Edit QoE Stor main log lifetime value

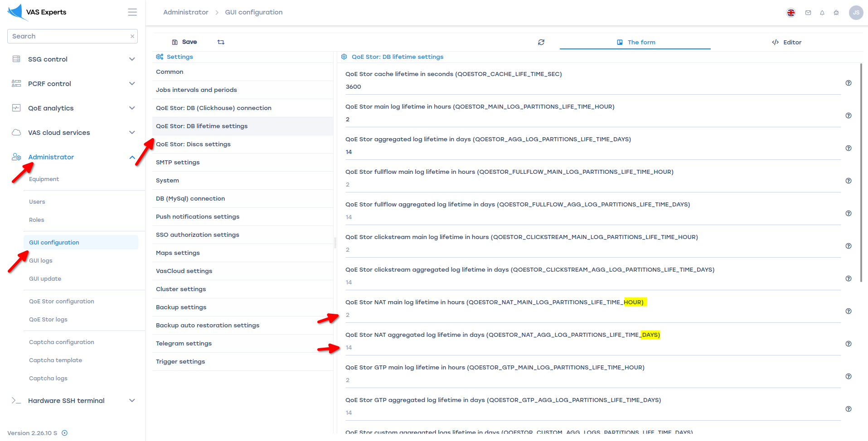[589, 120]
